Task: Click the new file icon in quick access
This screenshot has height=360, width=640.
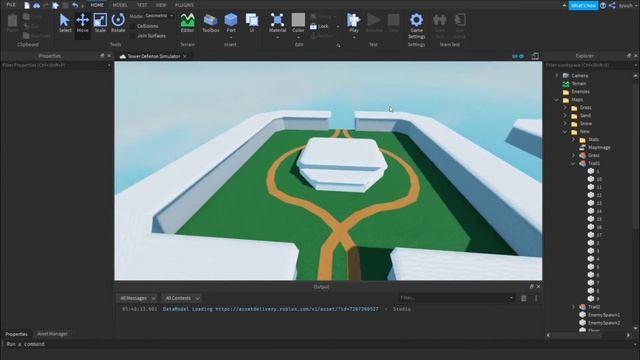Action: click(x=27, y=5)
